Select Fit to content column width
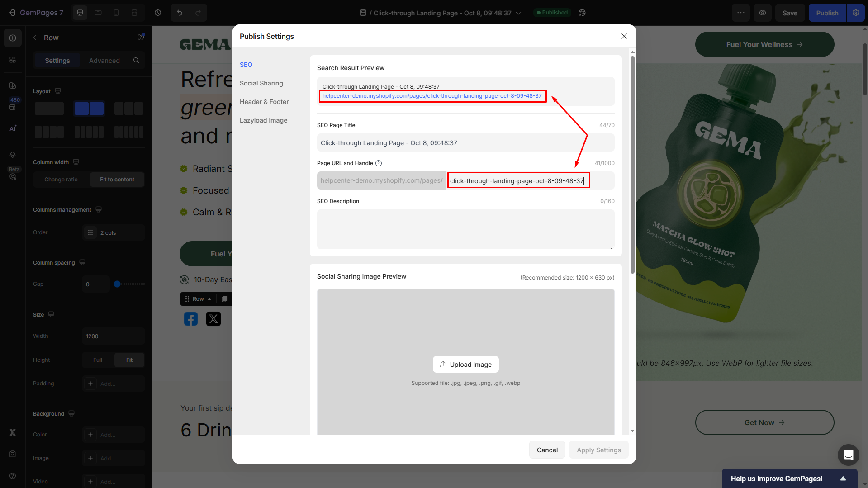The width and height of the screenshot is (868, 488). coord(117,180)
